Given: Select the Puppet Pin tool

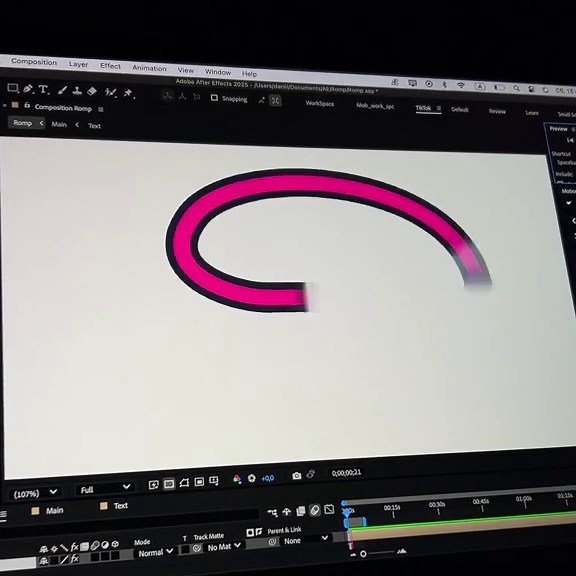Looking at the screenshot, I should click(x=128, y=93).
